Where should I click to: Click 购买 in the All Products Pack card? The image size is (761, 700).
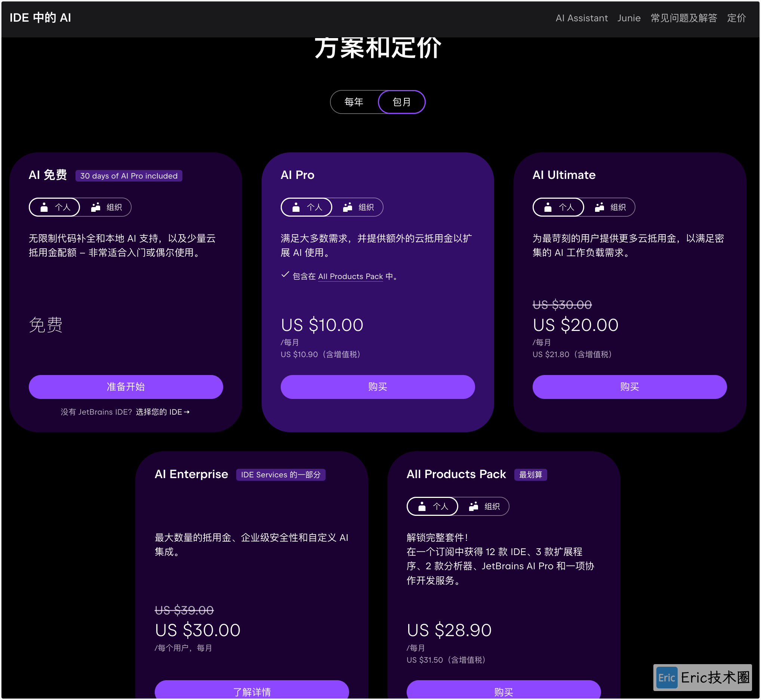click(504, 690)
